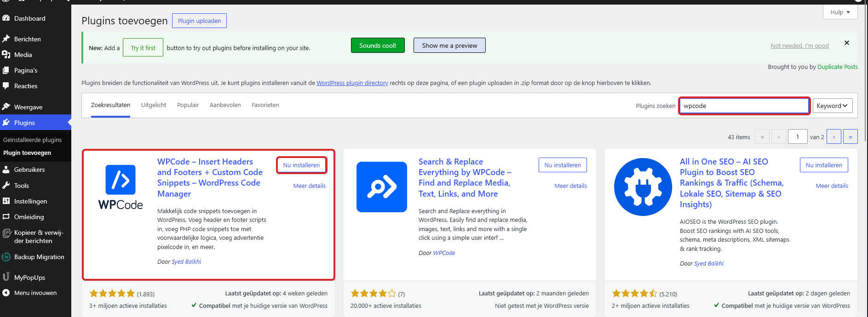This screenshot has width=868, height=317.
Task: Open the WordPress plugin directory link
Action: tap(352, 83)
